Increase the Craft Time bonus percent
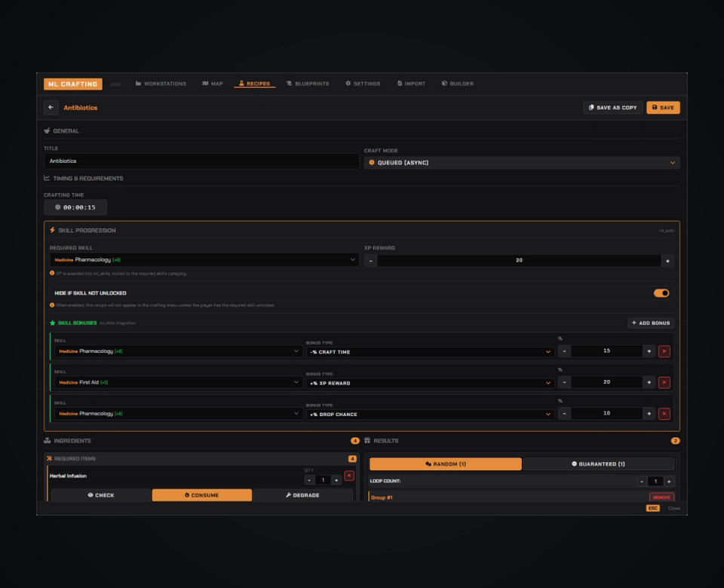 (649, 351)
